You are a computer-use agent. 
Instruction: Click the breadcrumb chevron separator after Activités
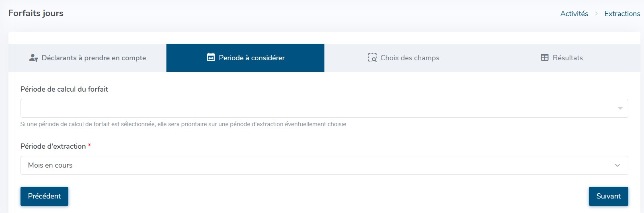click(596, 14)
